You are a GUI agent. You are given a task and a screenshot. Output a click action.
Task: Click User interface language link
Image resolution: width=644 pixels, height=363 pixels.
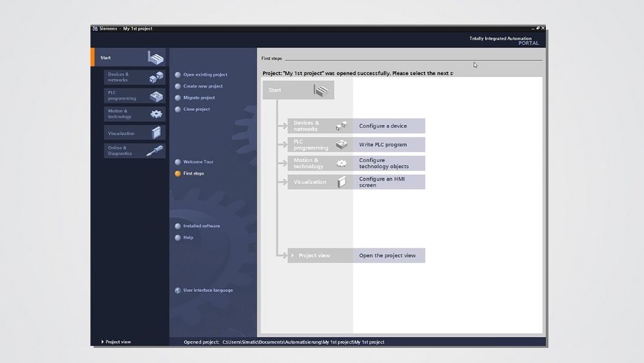click(208, 291)
